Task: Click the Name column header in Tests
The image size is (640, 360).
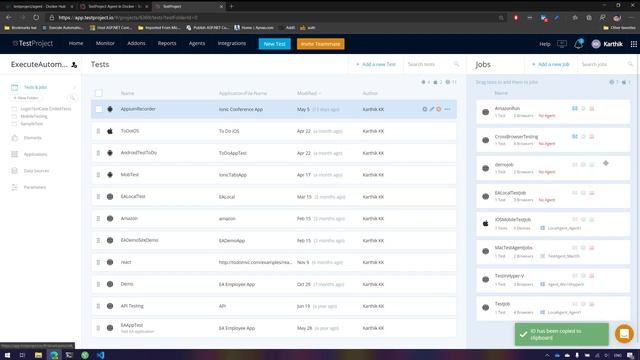Action: (127, 93)
